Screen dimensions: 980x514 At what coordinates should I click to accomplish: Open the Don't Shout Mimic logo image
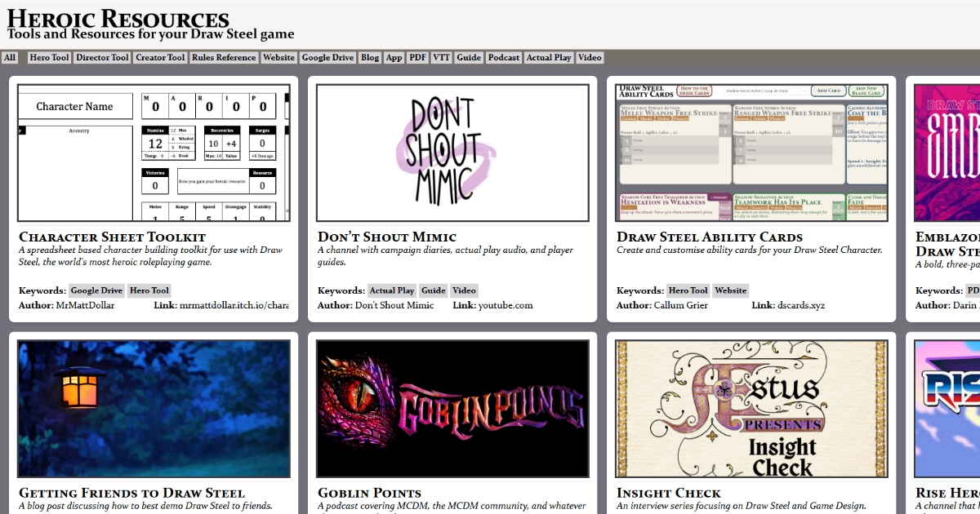452,153
